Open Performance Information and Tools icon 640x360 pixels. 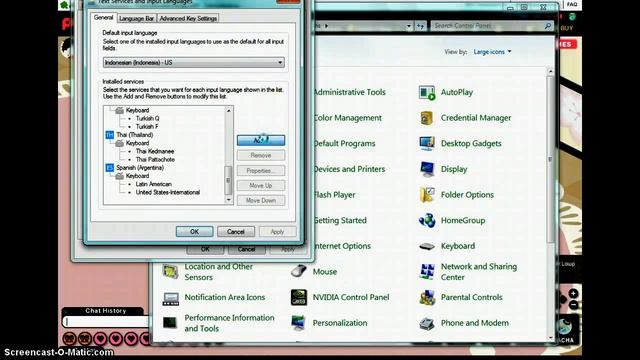[x=170, y=323]
